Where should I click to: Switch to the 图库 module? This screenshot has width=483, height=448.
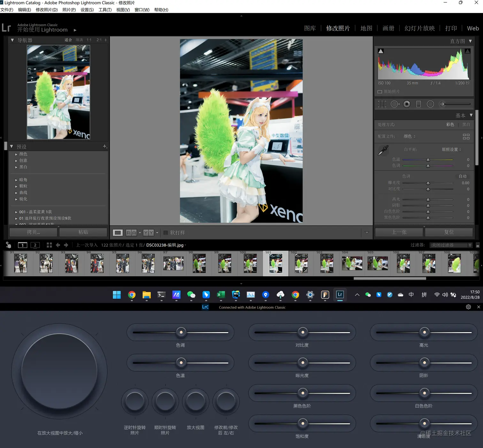pos(310,28)
